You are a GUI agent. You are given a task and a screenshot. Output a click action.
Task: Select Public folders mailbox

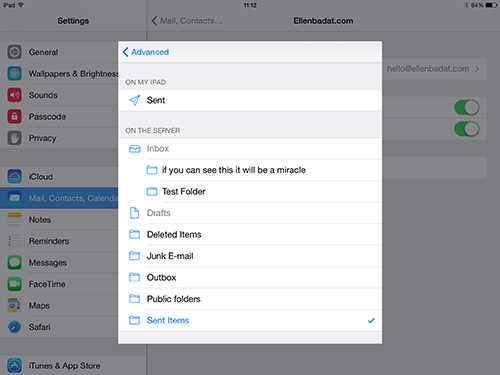250,299
